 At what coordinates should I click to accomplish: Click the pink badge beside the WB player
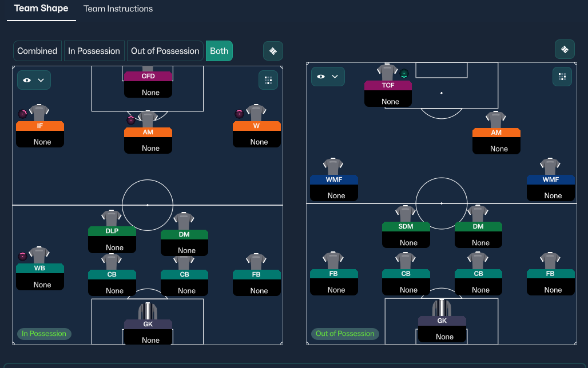[22, 256]
